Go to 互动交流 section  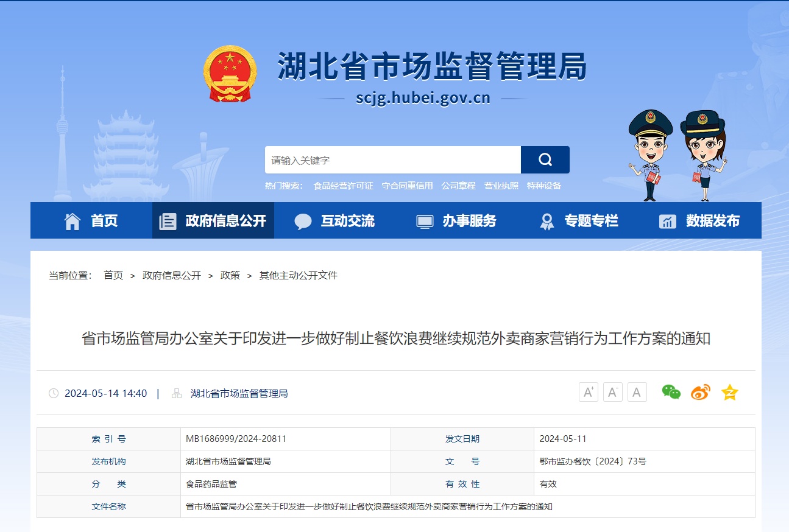pos(335,221)
